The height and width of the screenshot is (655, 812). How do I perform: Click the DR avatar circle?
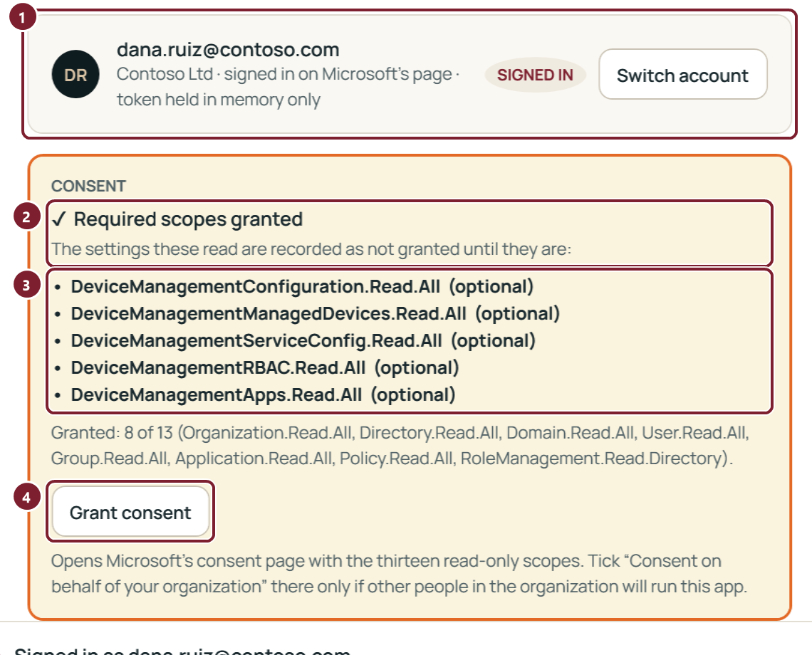(76, 75)
